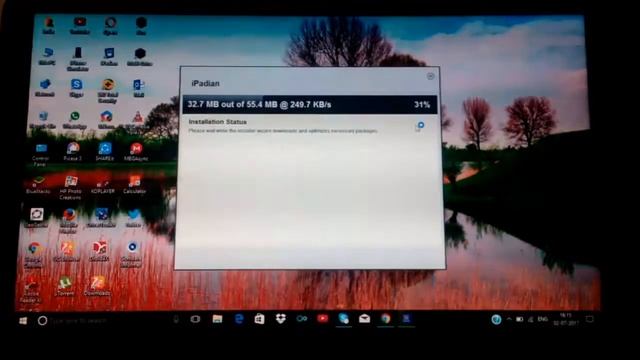This screenshot has width=640, height=360.
Task: Click the iPadian download progress bar
Action: click(x=310, y=104)
